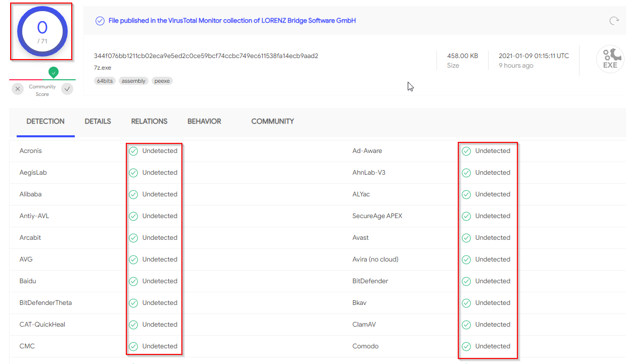Click the Avast engine name
Image resolution: width=626 pixels, height=364 pixels.
click(x=361, y=238)
